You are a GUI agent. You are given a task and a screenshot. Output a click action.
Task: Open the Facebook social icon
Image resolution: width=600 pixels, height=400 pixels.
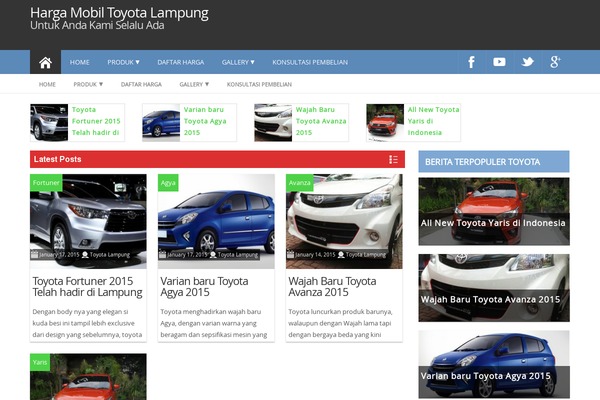point(471,62)
